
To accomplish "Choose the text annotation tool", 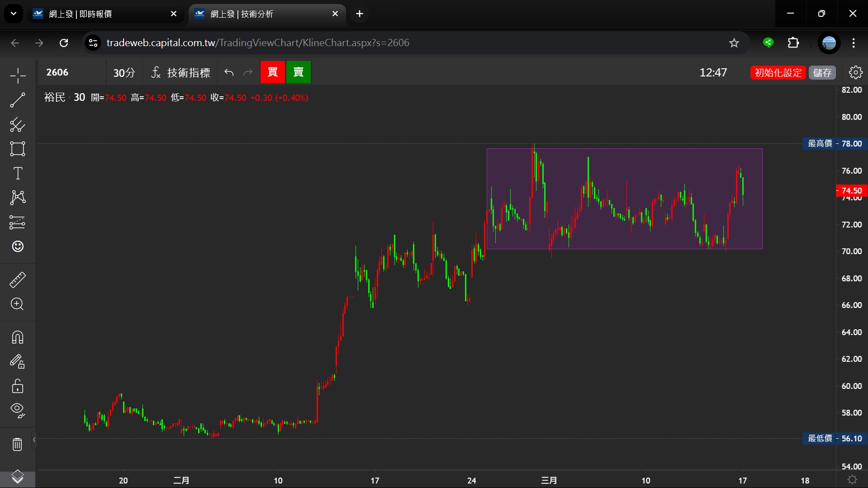I will 18,173.
